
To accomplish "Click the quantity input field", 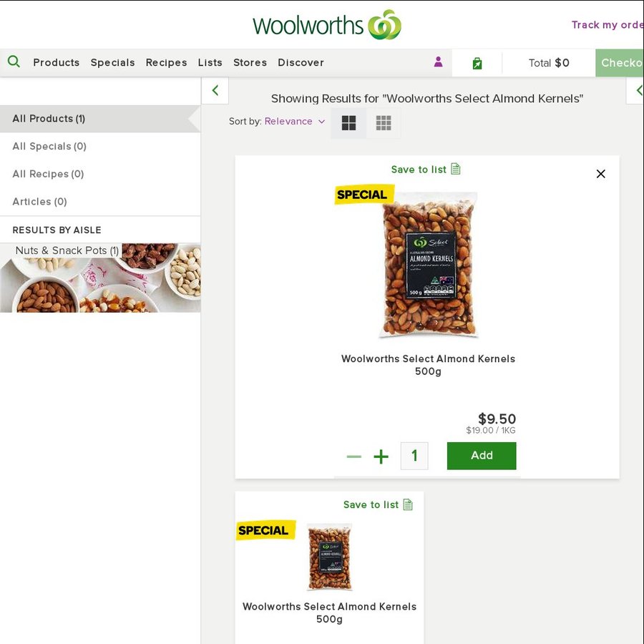I will tap(414, 456).
